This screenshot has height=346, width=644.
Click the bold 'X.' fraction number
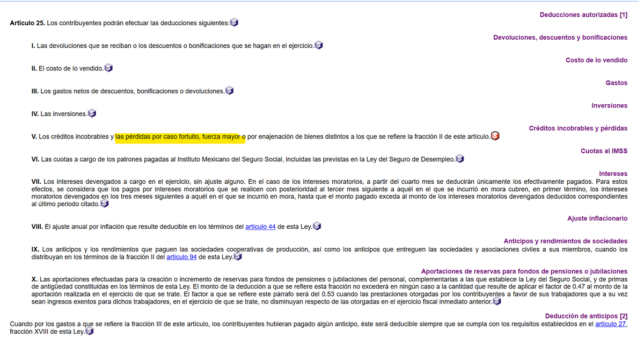pos(34,279)
